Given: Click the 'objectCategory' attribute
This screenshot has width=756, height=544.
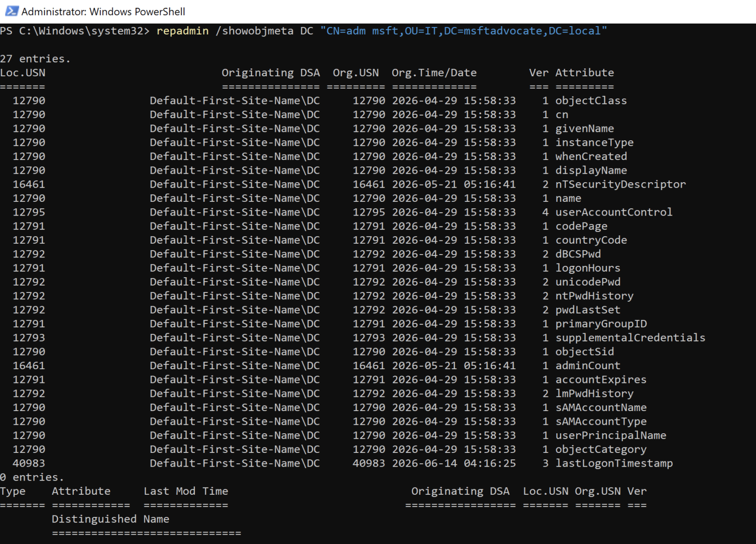Looking at the screenshot, I should click(601, 449).
